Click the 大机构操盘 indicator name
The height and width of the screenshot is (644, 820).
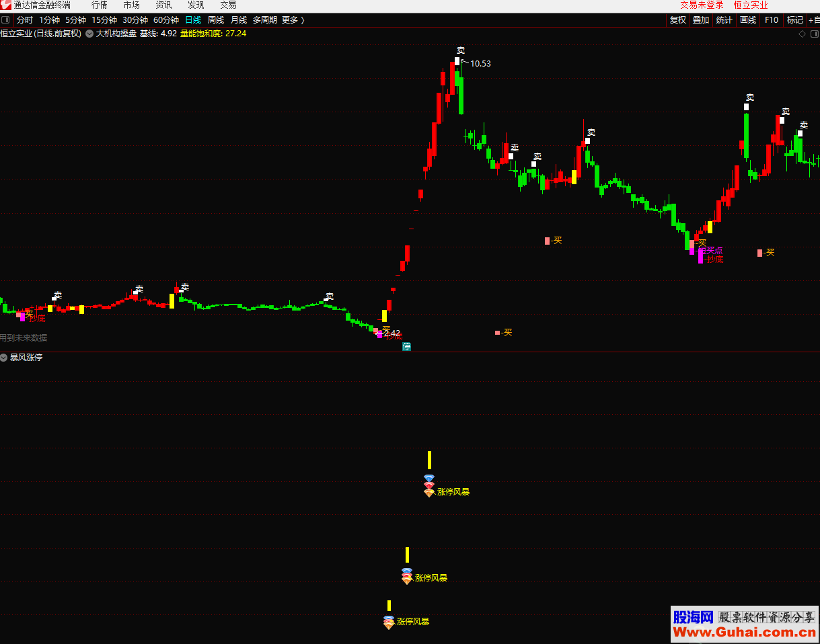pyautogui.click(x=116, y=33)
